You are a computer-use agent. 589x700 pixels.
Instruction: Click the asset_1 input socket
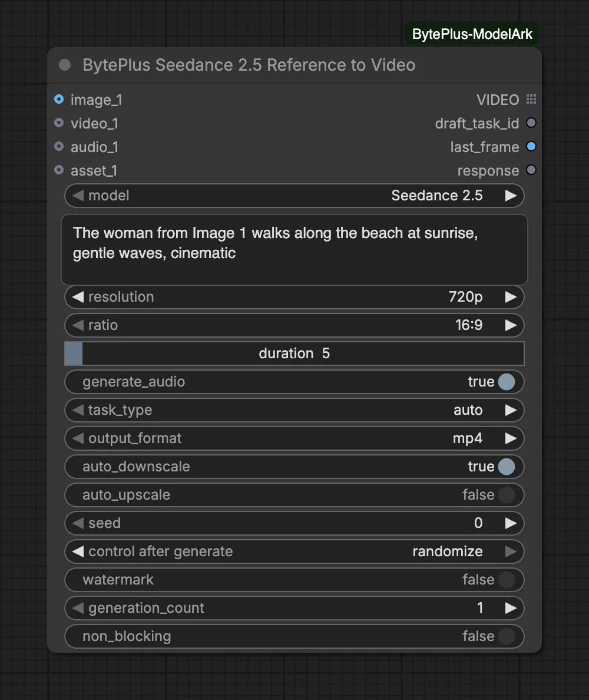tap(59, 170)
